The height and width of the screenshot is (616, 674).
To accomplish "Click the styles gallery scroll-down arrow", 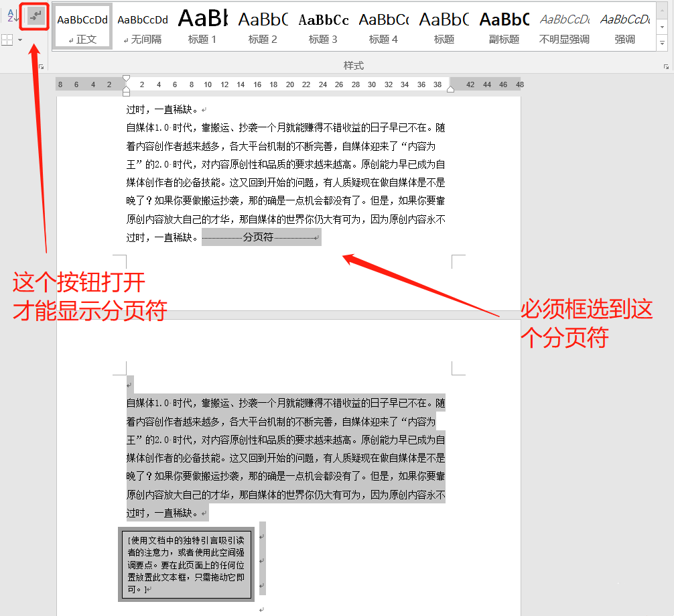I will 663,25.
